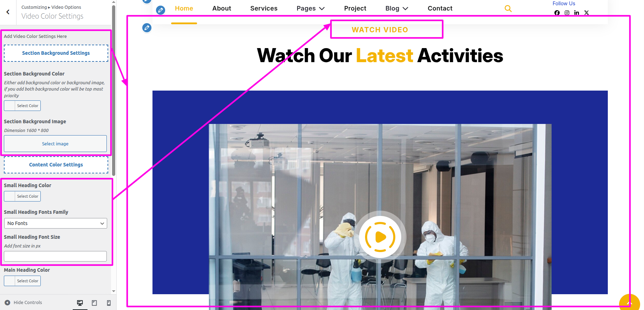Expand the Blog menu dropdown
The height and width of the screenshot is (310, 644).
tap(397, 8)
